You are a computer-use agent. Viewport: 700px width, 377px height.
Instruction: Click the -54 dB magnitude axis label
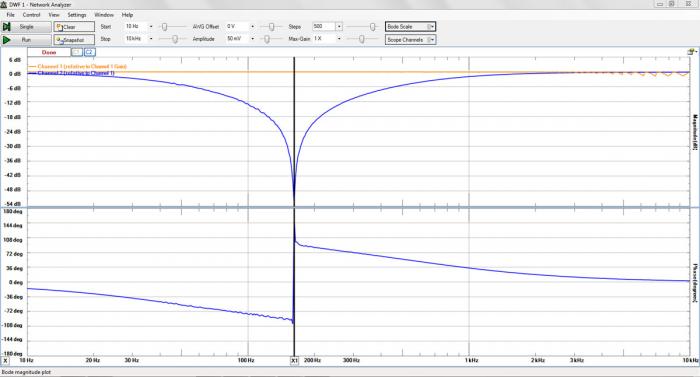point(13,204)
